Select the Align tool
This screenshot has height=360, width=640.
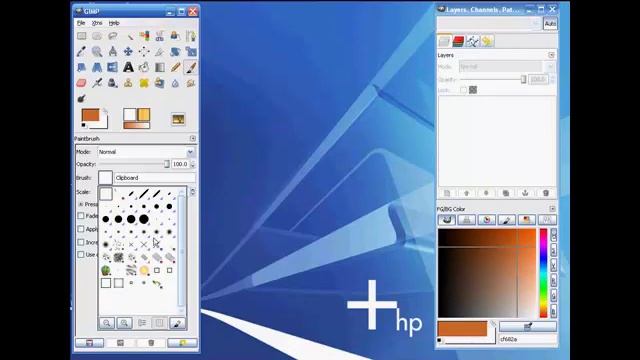pos(144,51)
